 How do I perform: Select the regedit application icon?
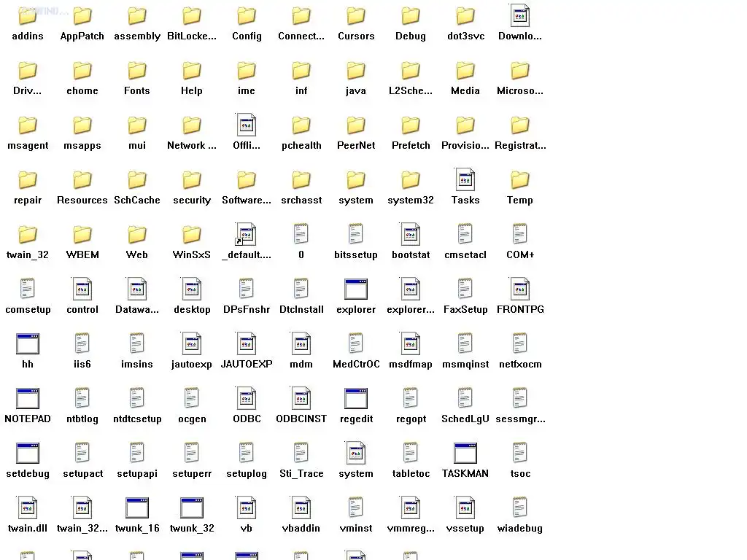(356, 399)
